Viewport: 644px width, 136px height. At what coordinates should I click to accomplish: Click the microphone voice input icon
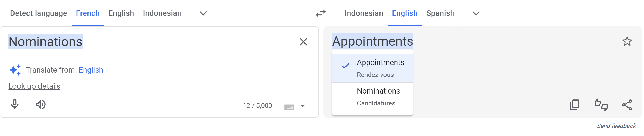click(15, 104)
